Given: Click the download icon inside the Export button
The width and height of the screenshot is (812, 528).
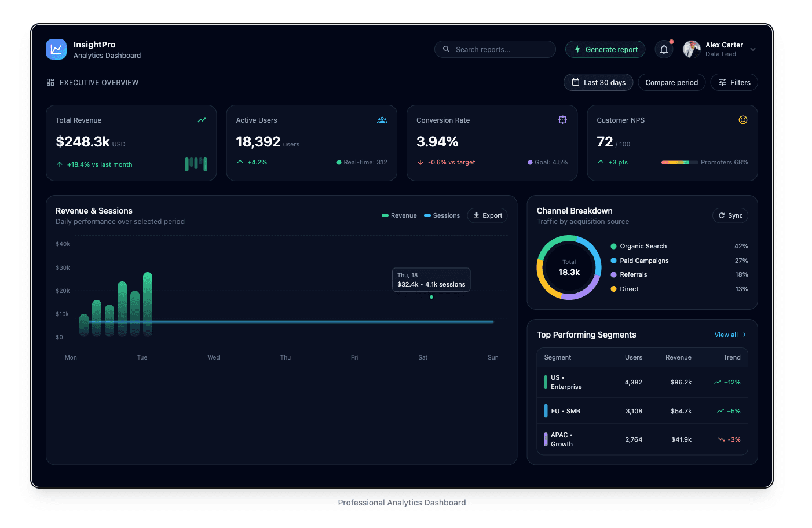Looking at the screenshot, I should click(x=477, y=215).
